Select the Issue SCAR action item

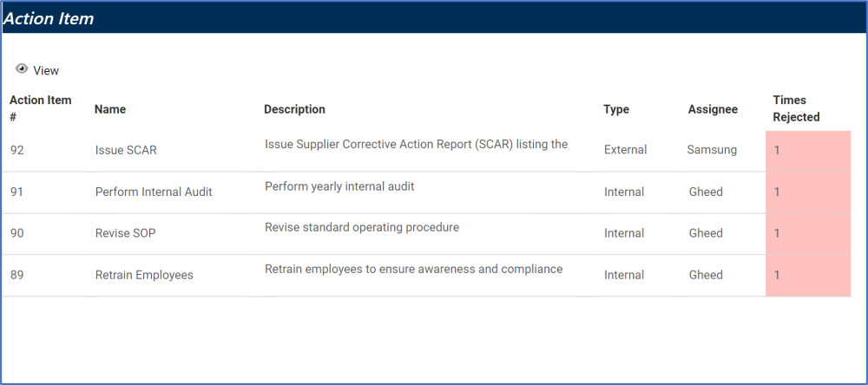[x=126, y=150]
